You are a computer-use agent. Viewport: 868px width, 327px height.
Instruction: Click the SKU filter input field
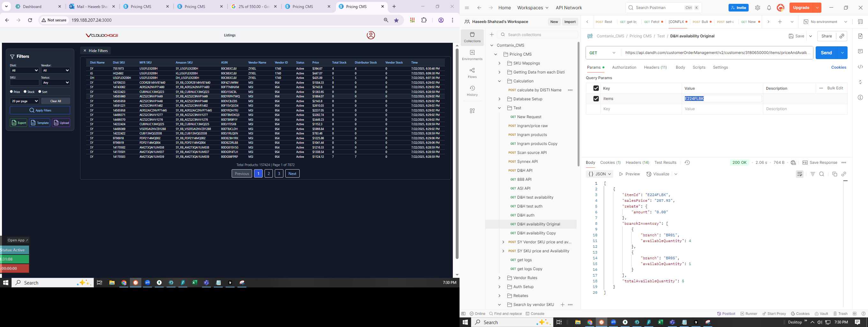point(25,83)
